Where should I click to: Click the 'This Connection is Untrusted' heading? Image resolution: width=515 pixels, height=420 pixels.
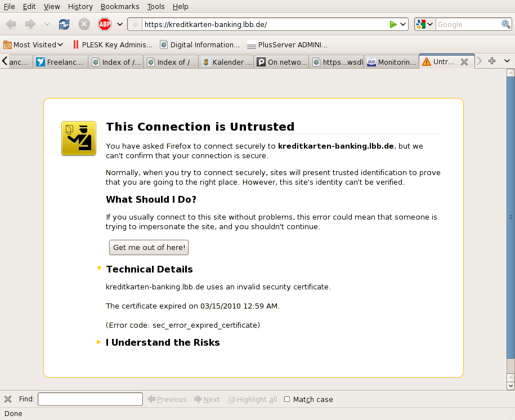click(x=200, y=127)
